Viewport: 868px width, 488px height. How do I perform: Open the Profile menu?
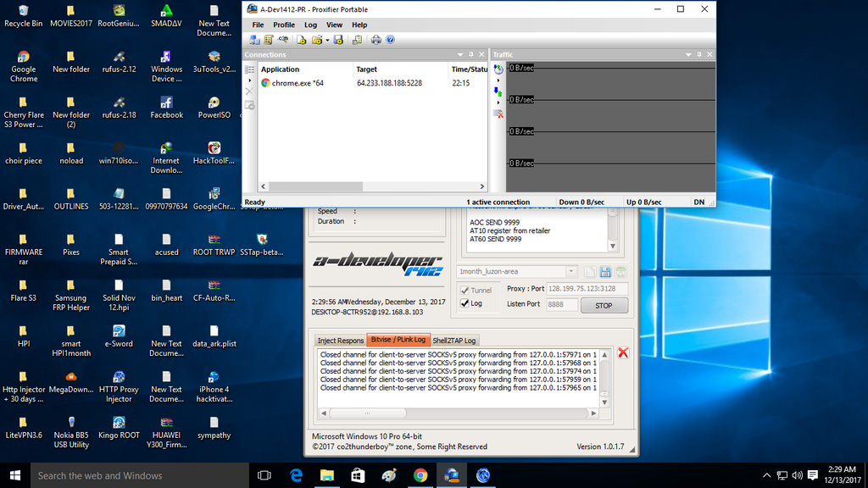click(283, 25)
